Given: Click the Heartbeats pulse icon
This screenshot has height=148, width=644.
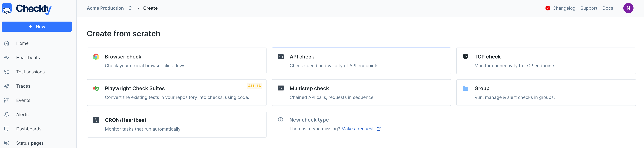Looking at the screenshot, I should coord(7,58).
